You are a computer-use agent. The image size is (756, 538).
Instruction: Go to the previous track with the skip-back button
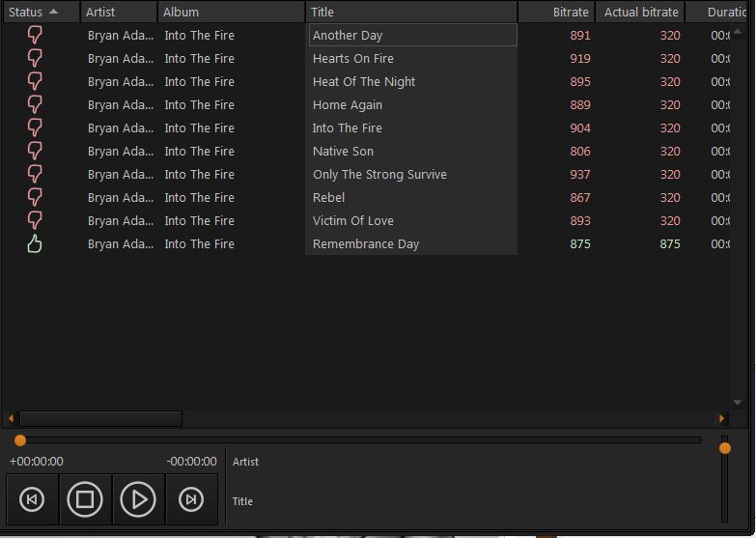[32, 499]
